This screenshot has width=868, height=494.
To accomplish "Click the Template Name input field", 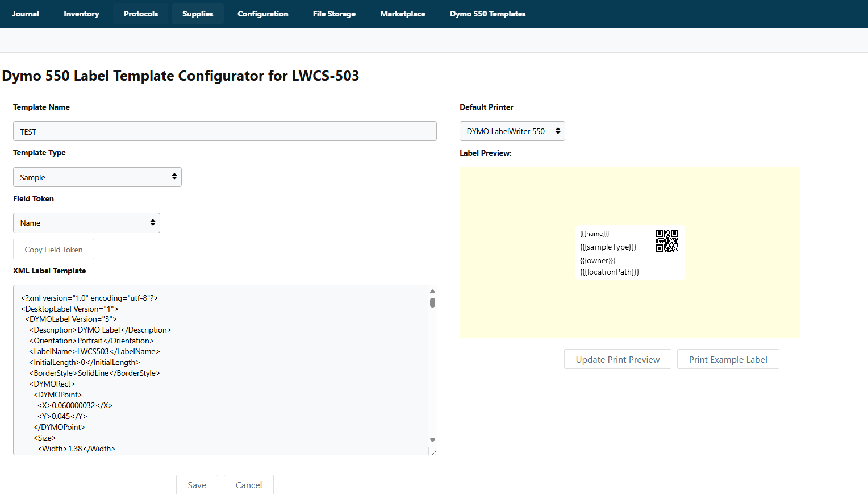I will click(225, 131).
